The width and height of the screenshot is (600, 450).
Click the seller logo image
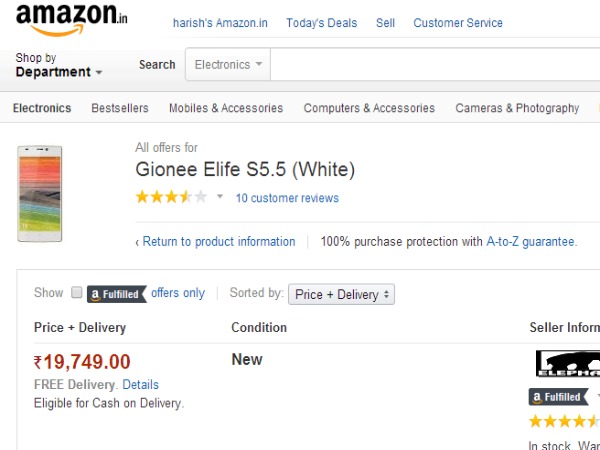tap(567, 363)
